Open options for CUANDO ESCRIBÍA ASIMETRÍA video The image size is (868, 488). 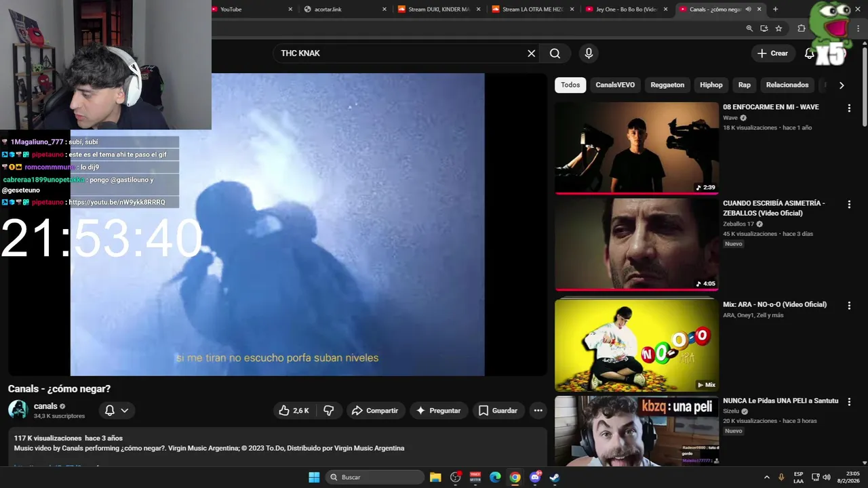[849, 204]
